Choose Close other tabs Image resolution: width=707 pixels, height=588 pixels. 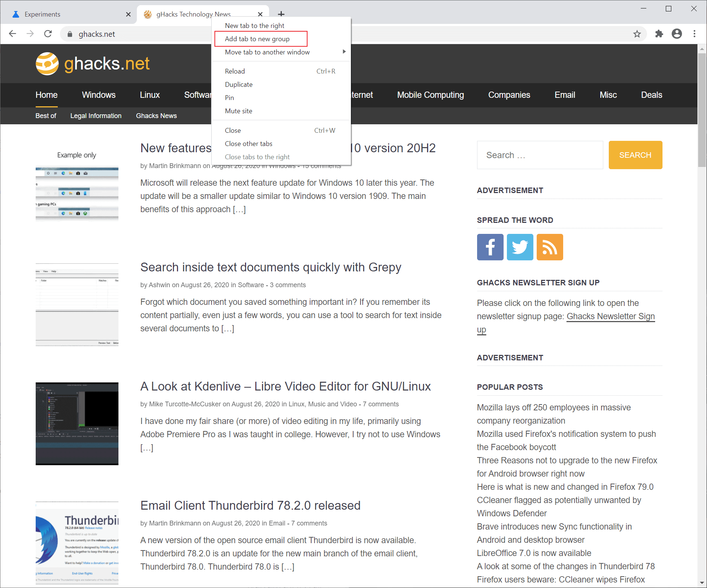click(x=249, y=143)
